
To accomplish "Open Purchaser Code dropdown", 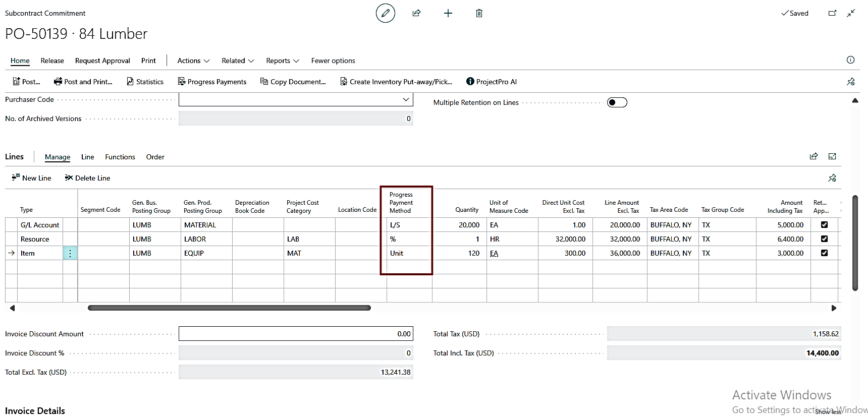I will click(406, 99).
